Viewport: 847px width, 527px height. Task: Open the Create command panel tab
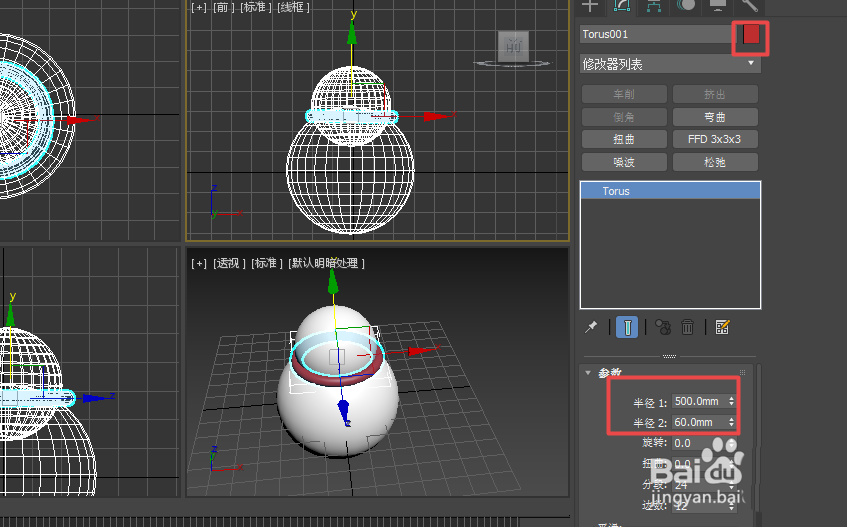click(590, 6)
